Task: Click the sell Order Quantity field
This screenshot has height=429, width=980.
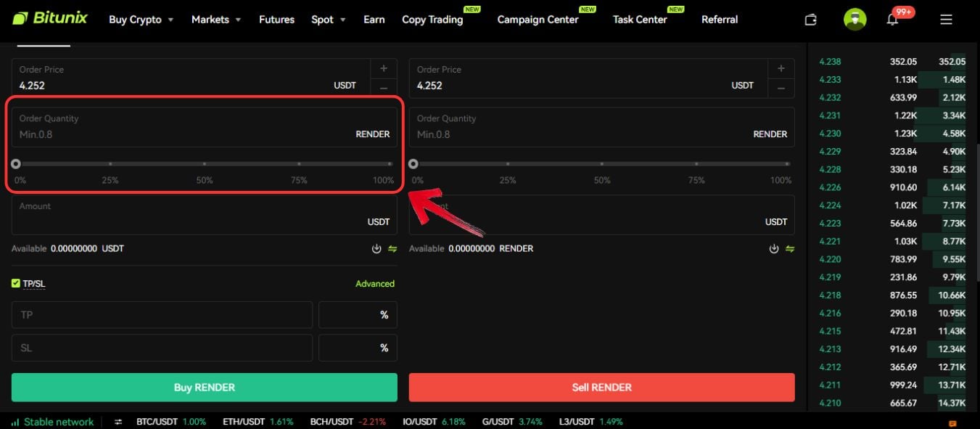Action: [x=602, y=127]
